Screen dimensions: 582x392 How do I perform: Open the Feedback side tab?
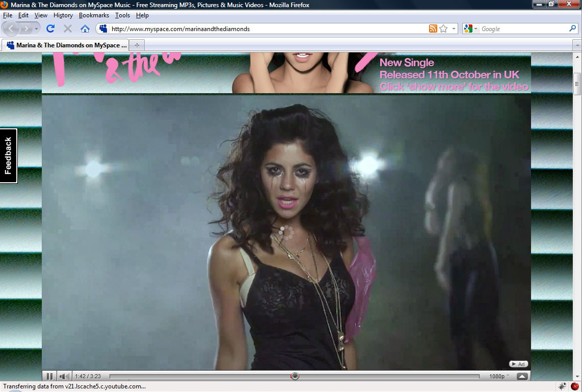[x=8, y=156]
